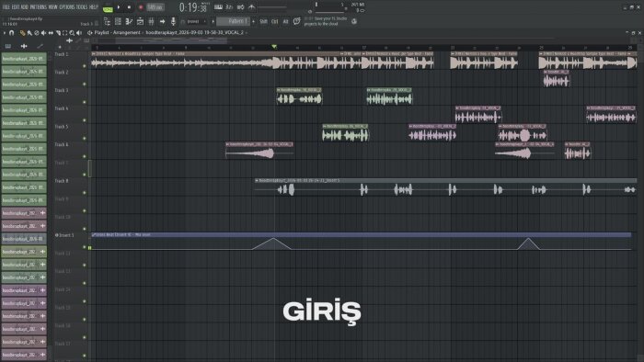Image resolution: width=644 pixels, height=362 pixels.
Task: Select the Delete tool
Action: 37,33
